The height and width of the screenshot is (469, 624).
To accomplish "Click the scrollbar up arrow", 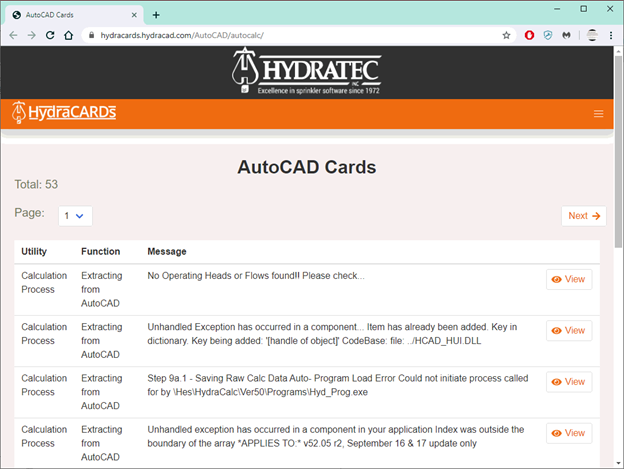I will click(x=618, y=51).
